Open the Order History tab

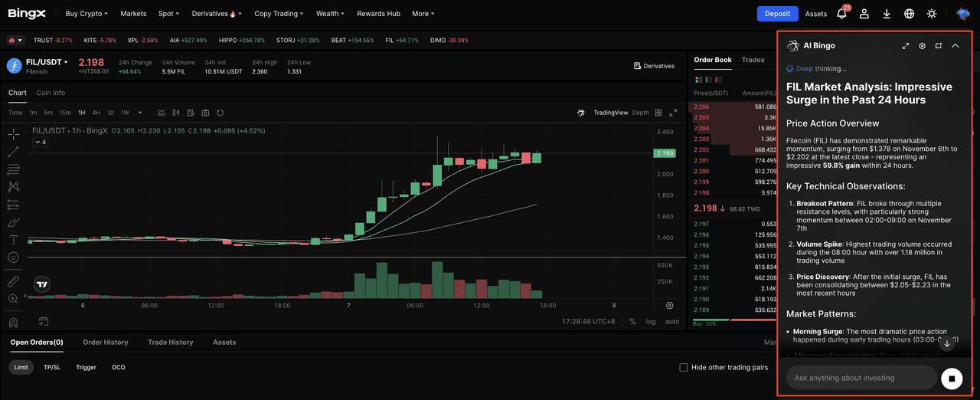(x=106, y=343)
